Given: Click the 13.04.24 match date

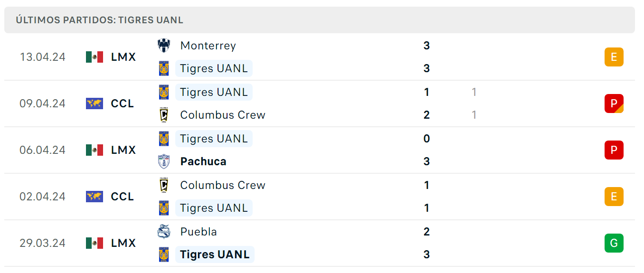Looking at the screenshot, I should tap(43, 57).
